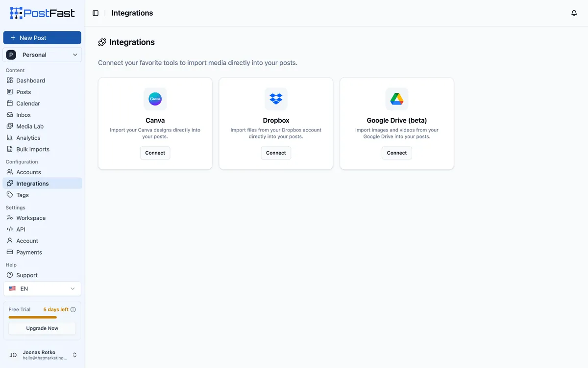Image resolution: width=588 pixels, height=368 pixels.
Task: Open Workspace settings
Action: (42, 218)
